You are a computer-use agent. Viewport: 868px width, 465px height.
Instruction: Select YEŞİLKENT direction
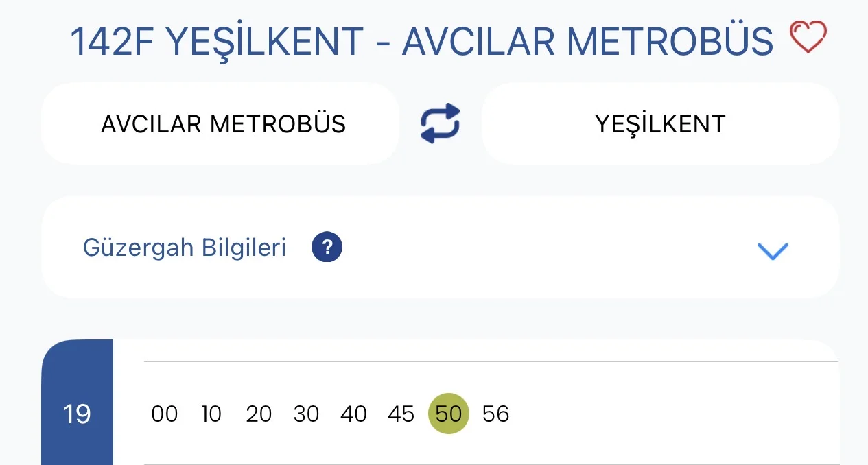660,124
